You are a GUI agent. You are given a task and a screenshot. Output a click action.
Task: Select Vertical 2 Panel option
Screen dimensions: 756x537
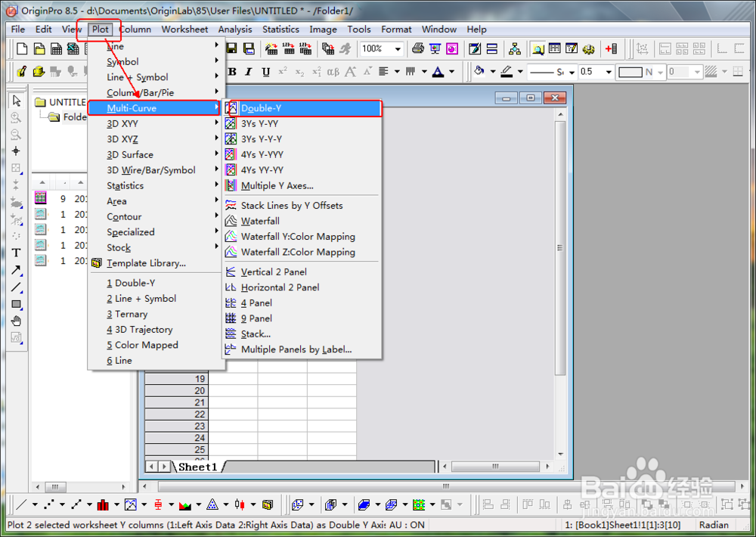[302, 272]
